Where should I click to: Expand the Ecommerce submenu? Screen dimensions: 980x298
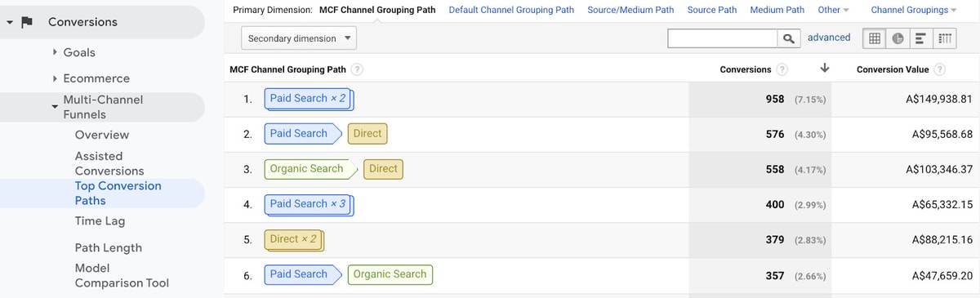tap(55, 78)
